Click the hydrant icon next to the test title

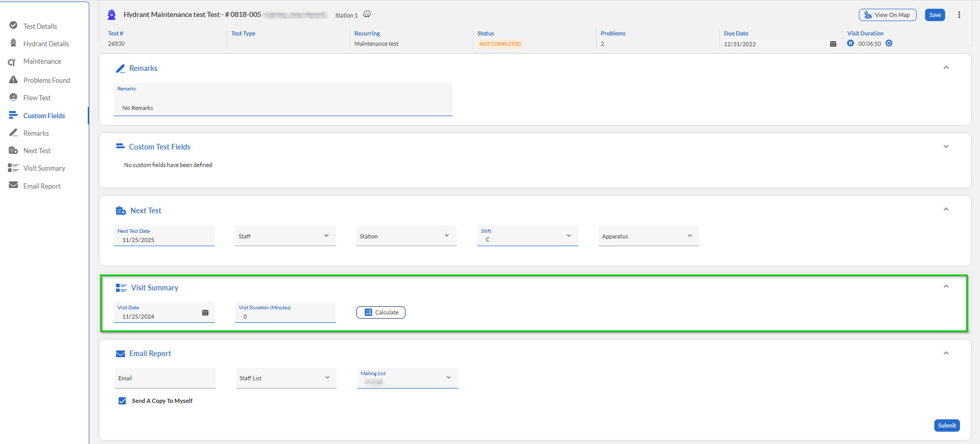[112, 15]
